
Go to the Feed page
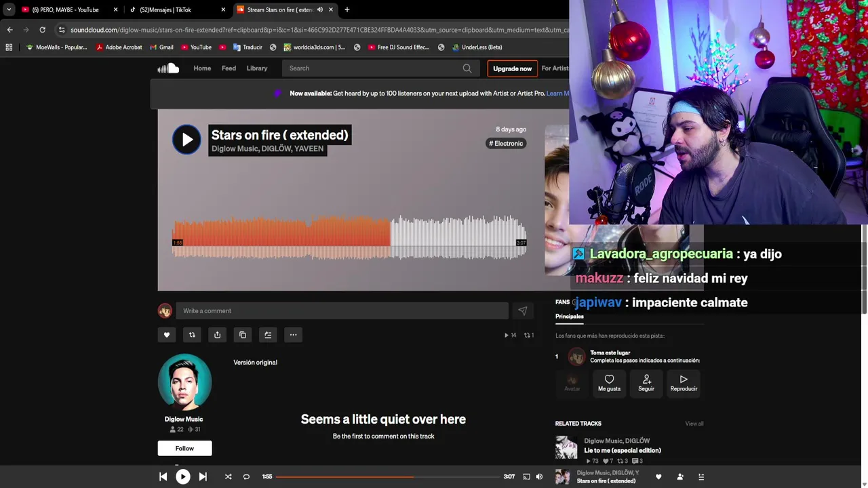(229, 68)
